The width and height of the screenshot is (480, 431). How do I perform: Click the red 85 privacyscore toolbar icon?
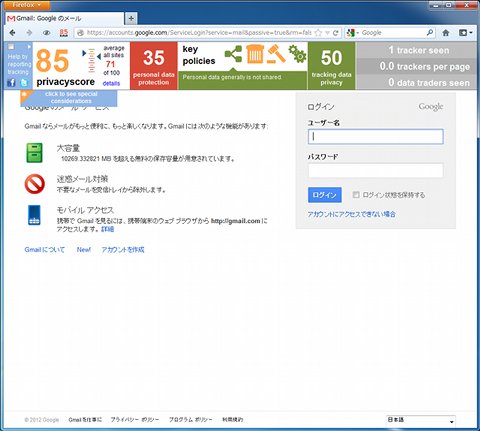pyautogui.click(x=64, y=33)
